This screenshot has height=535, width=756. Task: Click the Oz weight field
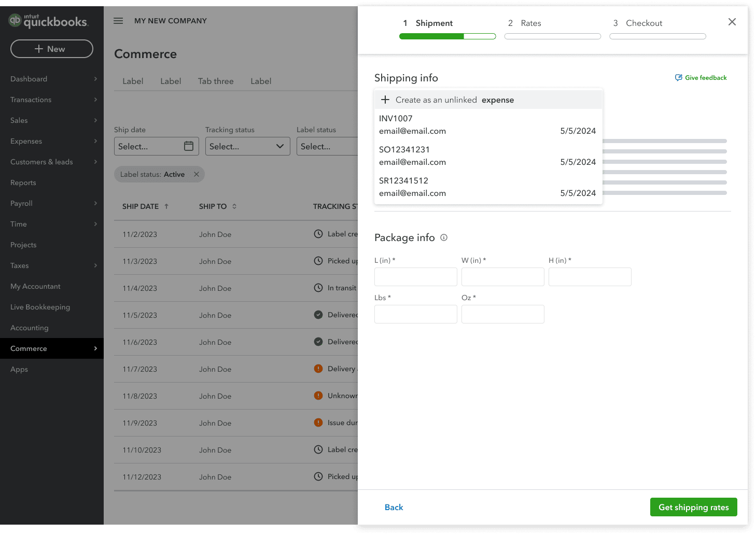pos(503,314)
